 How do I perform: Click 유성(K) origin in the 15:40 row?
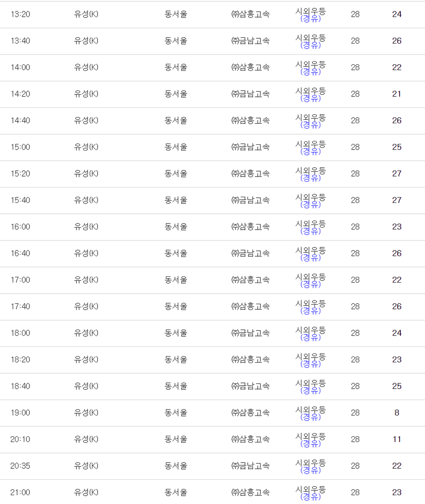(x=86, y=200)
